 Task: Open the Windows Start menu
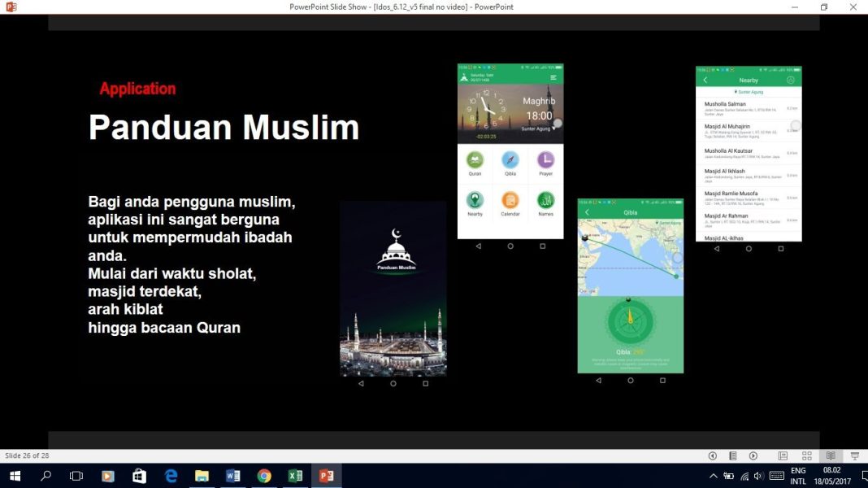pyautogui.click(x=15, y=476)
